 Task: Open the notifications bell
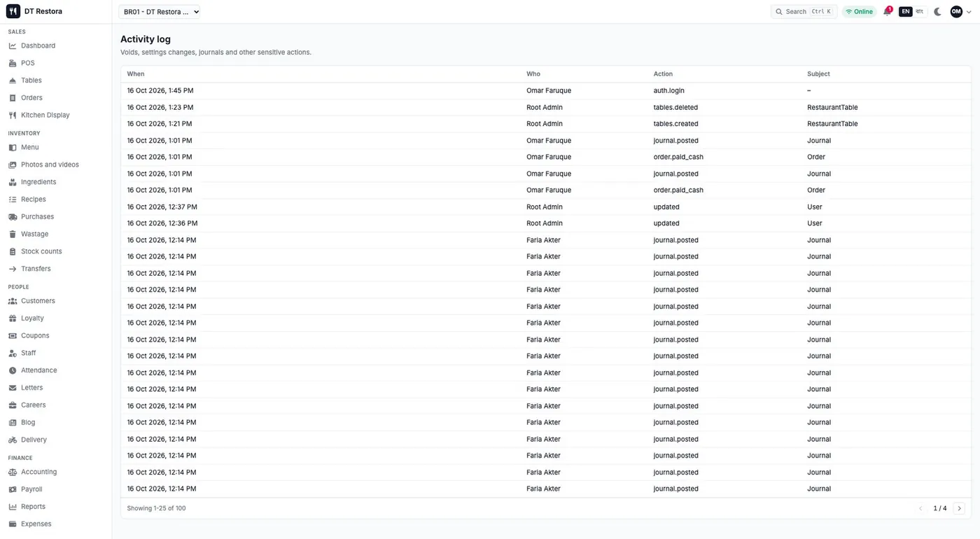pyautogui.click(x=887, y=12)
